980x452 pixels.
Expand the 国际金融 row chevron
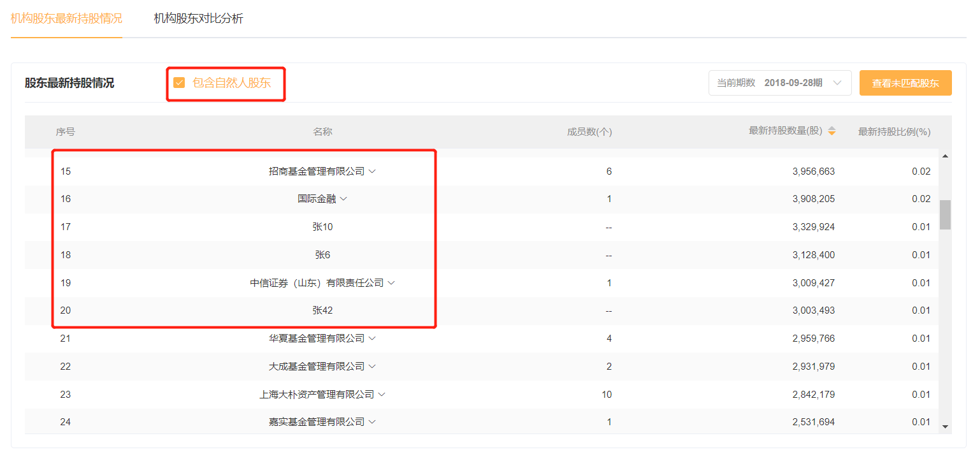click(x=343, y=199)
